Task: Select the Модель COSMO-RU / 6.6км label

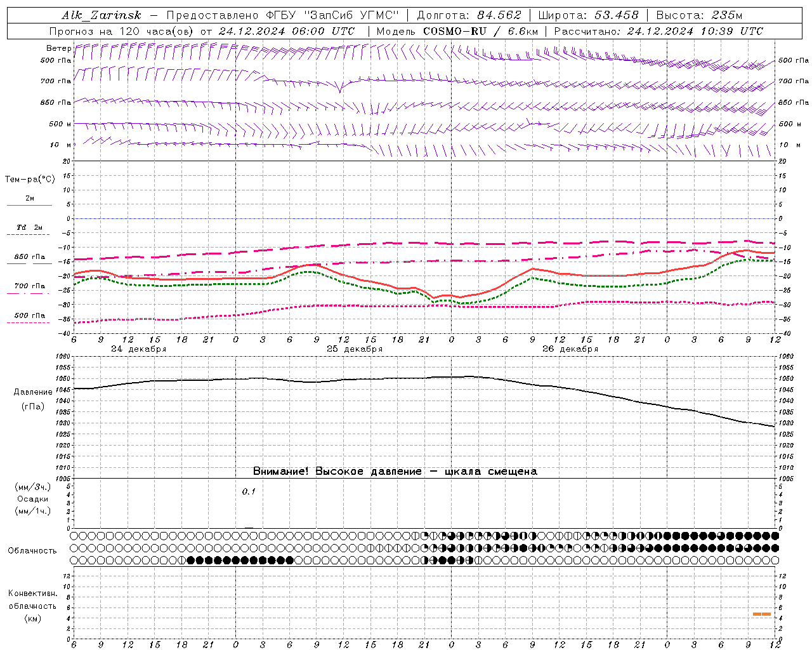Action: [457, 31]
